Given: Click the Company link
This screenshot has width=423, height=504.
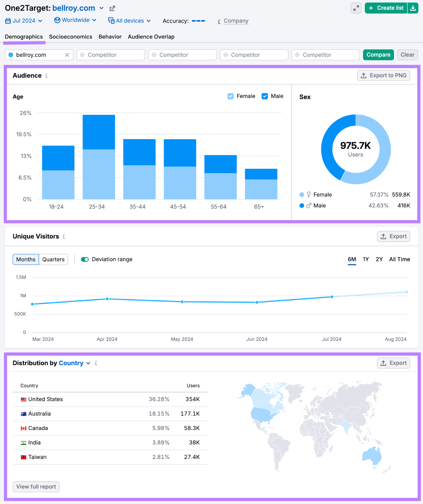Looking at the screenshot, I should [236, 21].
